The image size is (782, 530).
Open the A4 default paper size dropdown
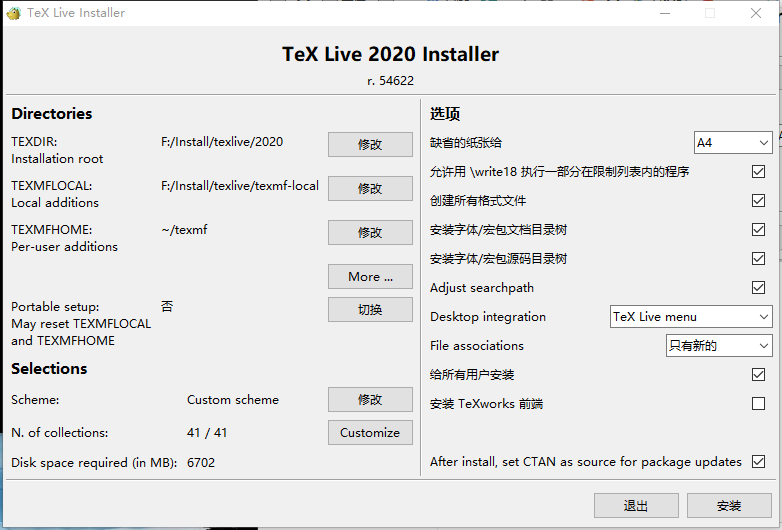tap(733, 143)
